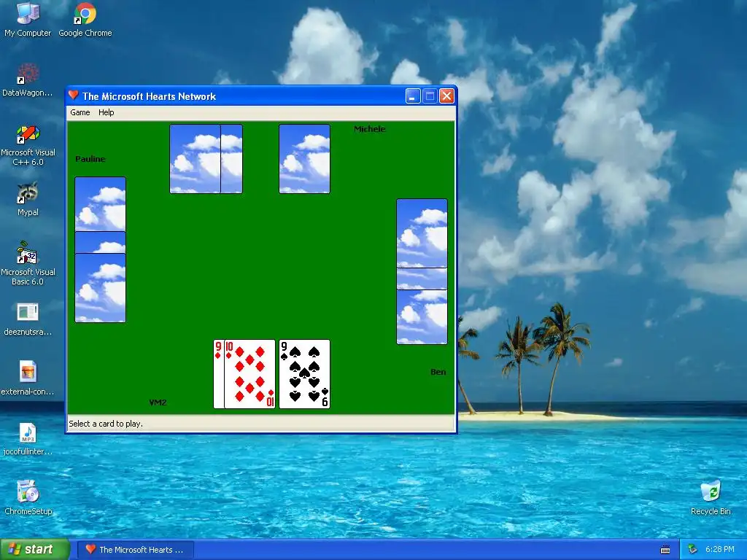Select Microsoft Visual Basic 6.0 shortcut
This screenshot has width=747, height=560.
tap(28, 264)
